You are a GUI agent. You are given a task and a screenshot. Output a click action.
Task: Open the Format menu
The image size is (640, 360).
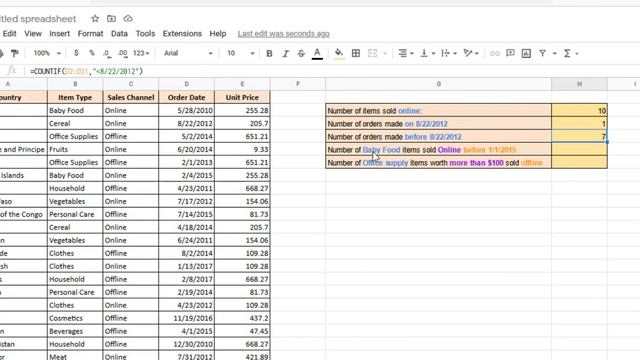[x=90, y=34]
